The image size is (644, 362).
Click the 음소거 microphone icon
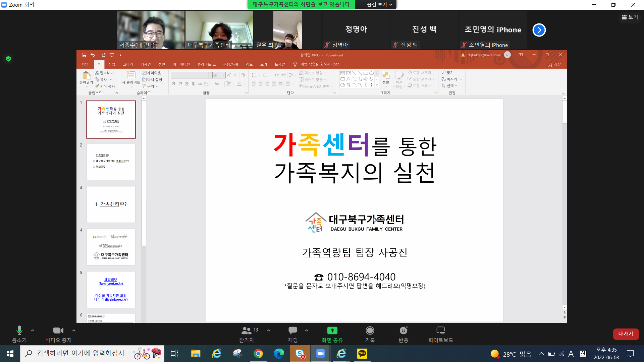[x=19, y=330]
